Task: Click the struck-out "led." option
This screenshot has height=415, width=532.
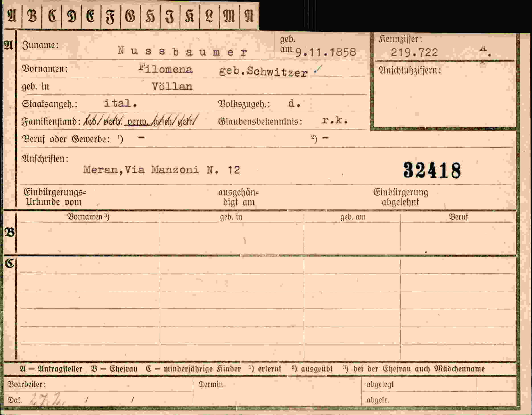Action: pos(90,121)
